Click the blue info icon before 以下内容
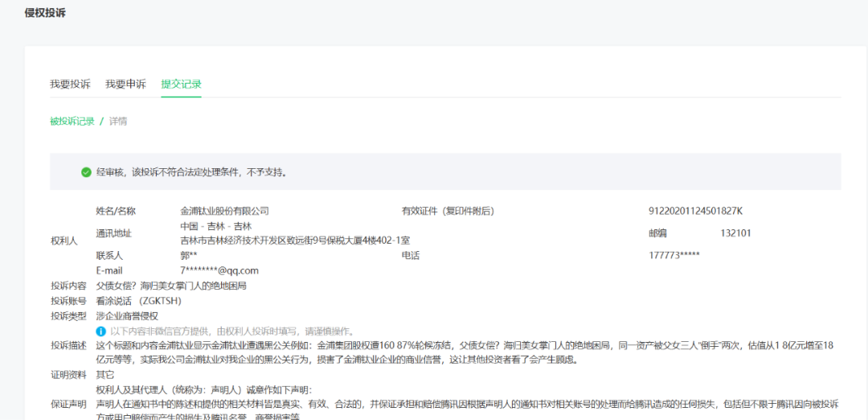This screenshot has width=868, height=420. 100,331
